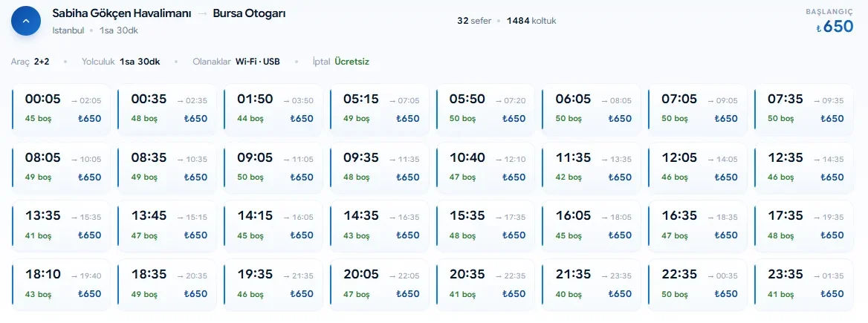Click the ₺650 starting price label

835,27
